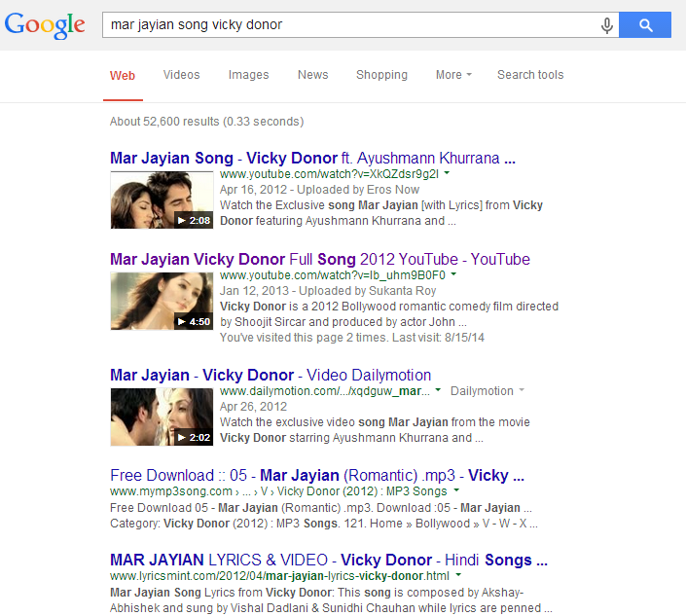The height and width of the screenshot is (616, 686).
Task: Expand arrow next to XkQZdsr9g2I YouTube URL
Action: (447, 173)
